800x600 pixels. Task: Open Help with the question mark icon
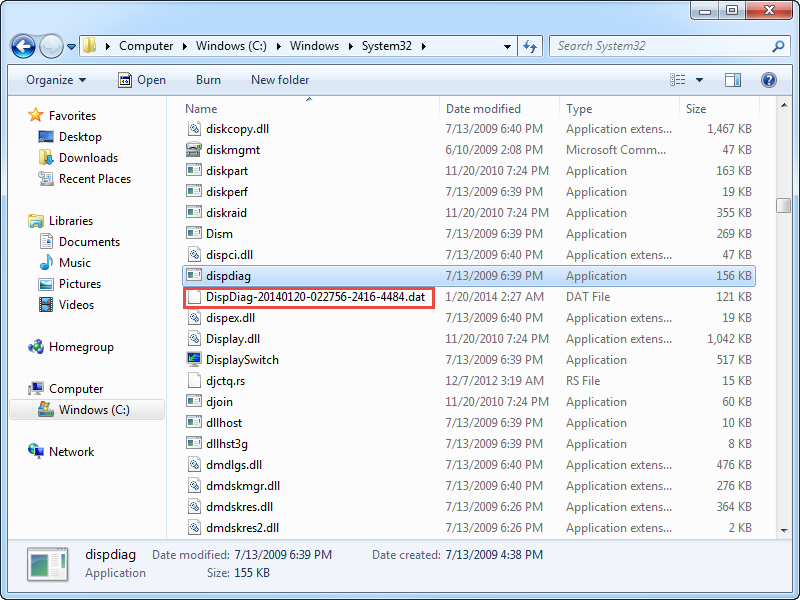[768, 80]
